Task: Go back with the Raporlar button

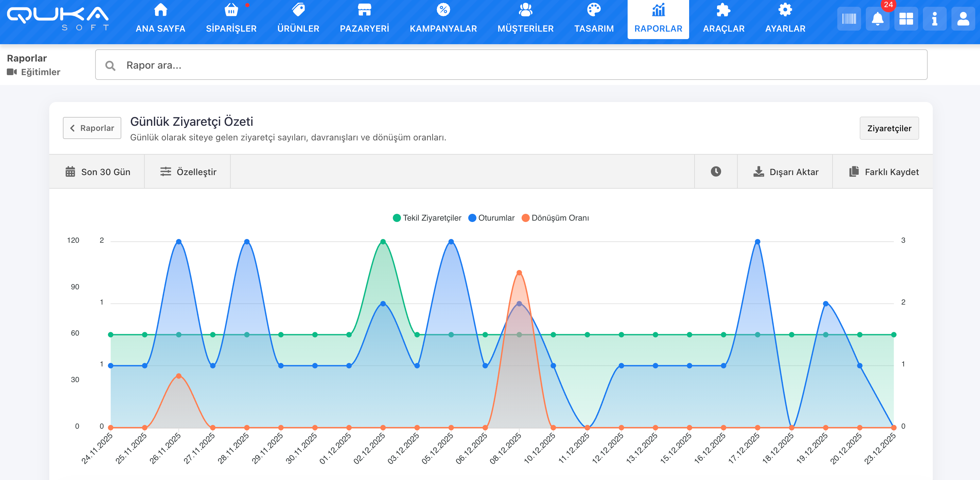Action: (92, 128)
